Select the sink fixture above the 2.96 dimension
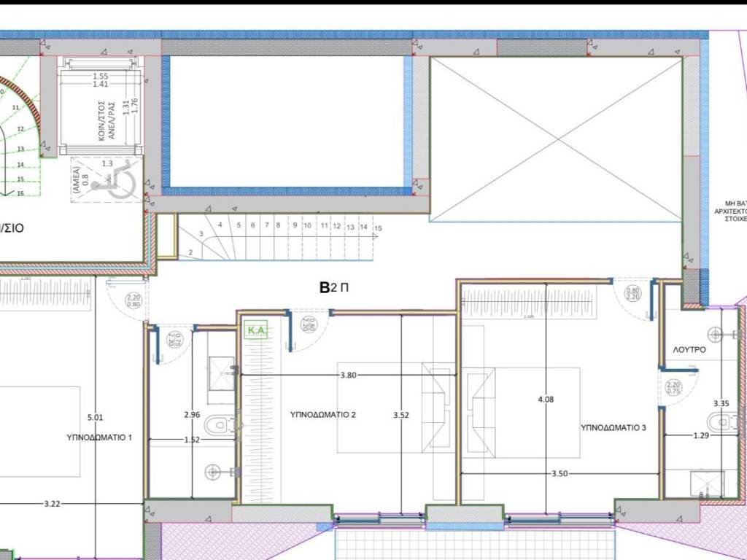Image resolution: width=747 pixels, height=560 pixels. [221, 370]
